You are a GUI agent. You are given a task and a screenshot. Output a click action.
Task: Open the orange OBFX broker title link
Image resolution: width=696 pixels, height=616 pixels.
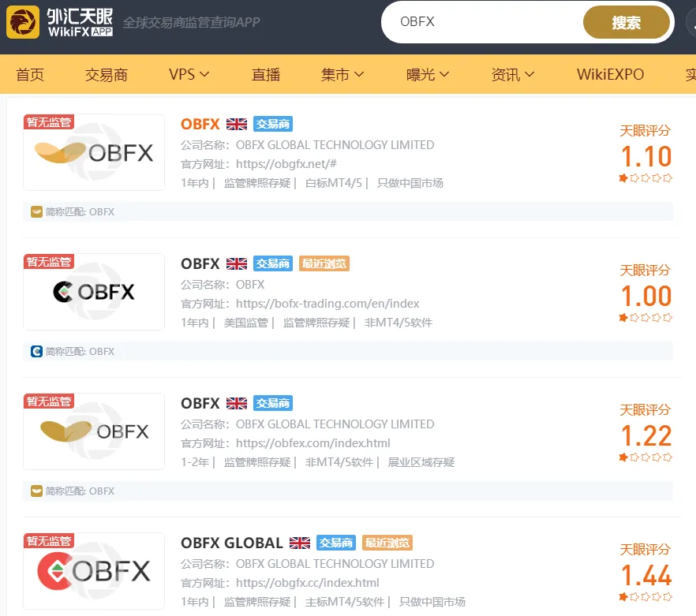pyautogui.click(x=200, y=125)
